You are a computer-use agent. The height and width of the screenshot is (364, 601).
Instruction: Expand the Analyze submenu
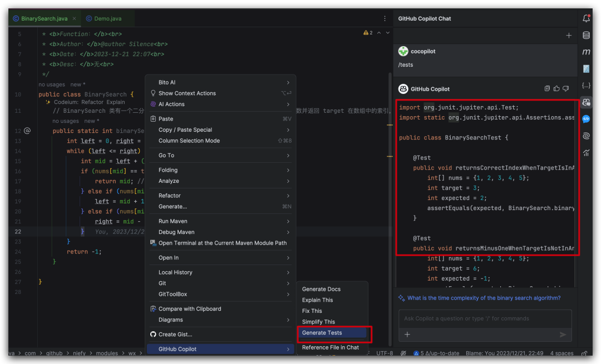point(221,181)
